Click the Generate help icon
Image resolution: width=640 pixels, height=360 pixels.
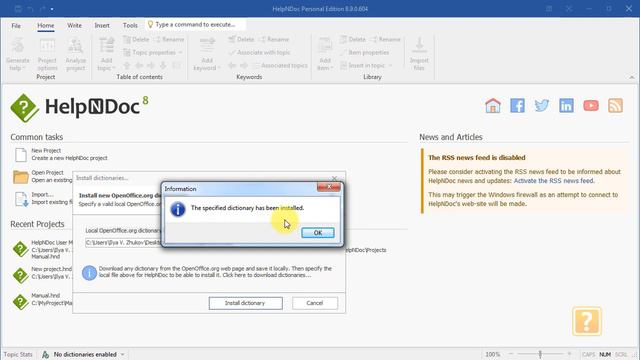18,54
